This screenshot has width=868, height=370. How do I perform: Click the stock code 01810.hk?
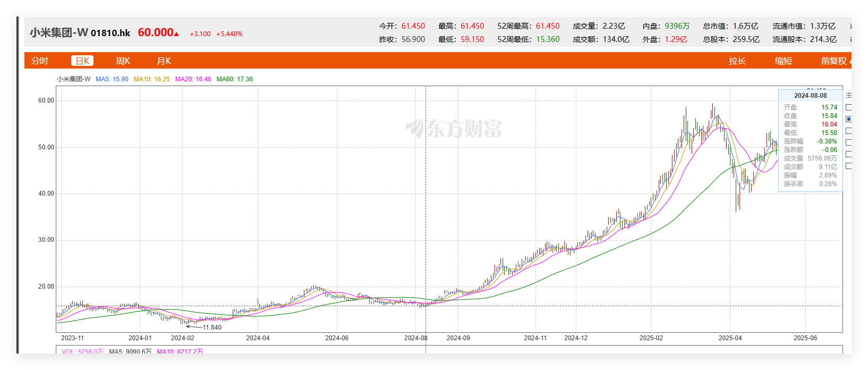110,33
